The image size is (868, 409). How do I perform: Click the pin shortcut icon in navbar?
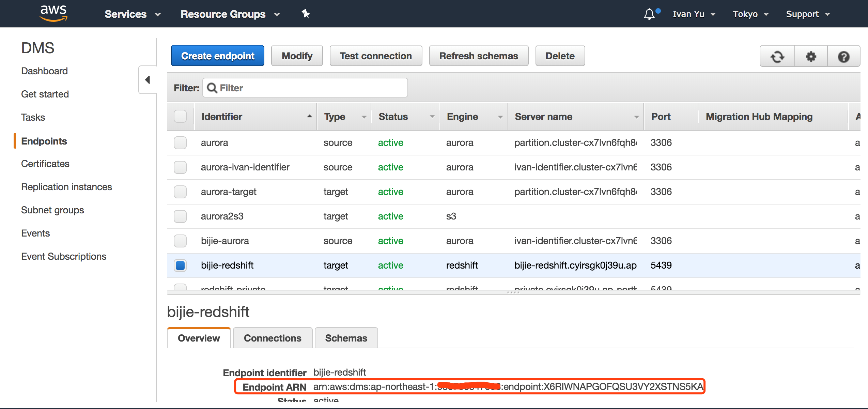pyautogui.click(x=306, y=14)
